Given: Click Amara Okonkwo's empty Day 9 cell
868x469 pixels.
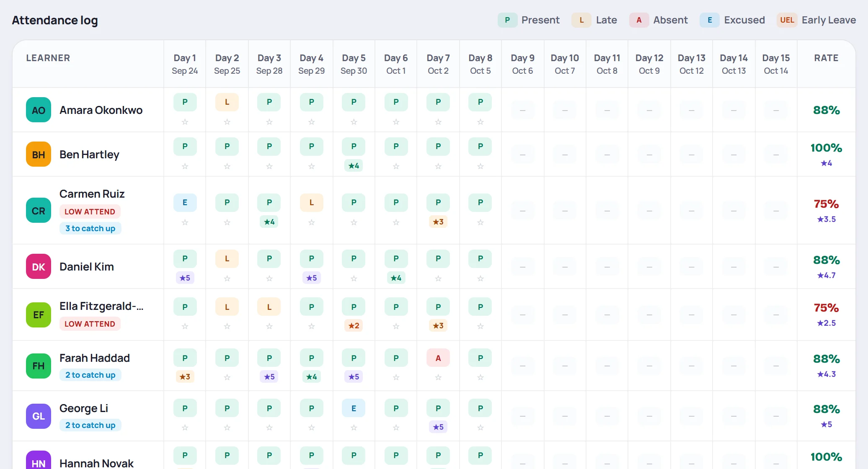Looking at the screenshot, I should coord(522,111).
